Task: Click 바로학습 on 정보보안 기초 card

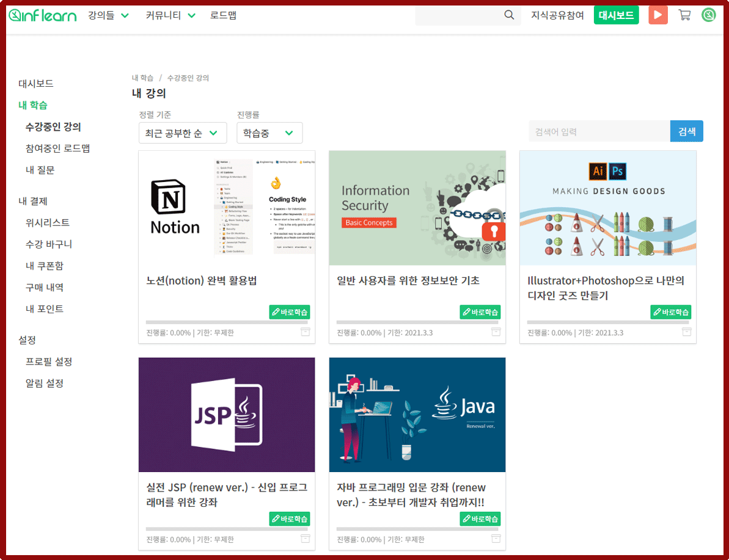Action: (480, 312)
